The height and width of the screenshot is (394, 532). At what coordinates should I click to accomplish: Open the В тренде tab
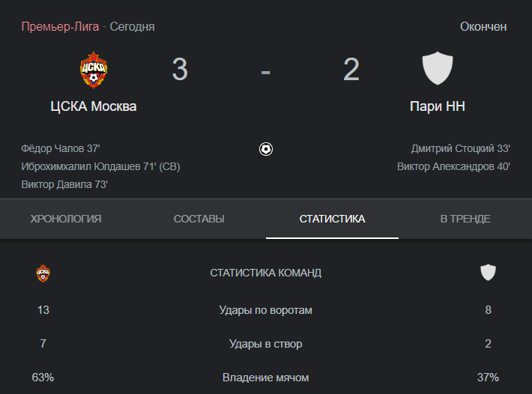[x=465, y=219]
